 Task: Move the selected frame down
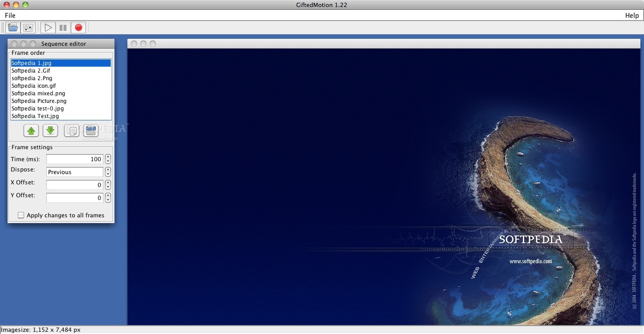coord(50,130)
